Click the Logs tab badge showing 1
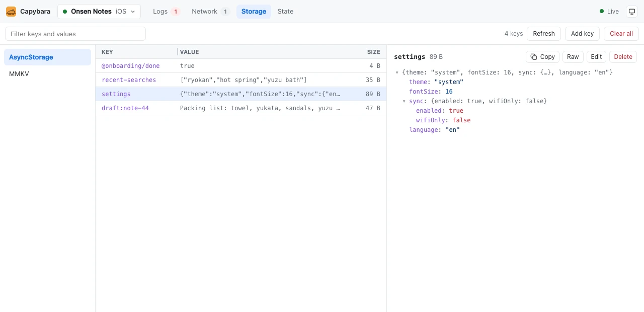The image size is (644, 312). point(176,12)
